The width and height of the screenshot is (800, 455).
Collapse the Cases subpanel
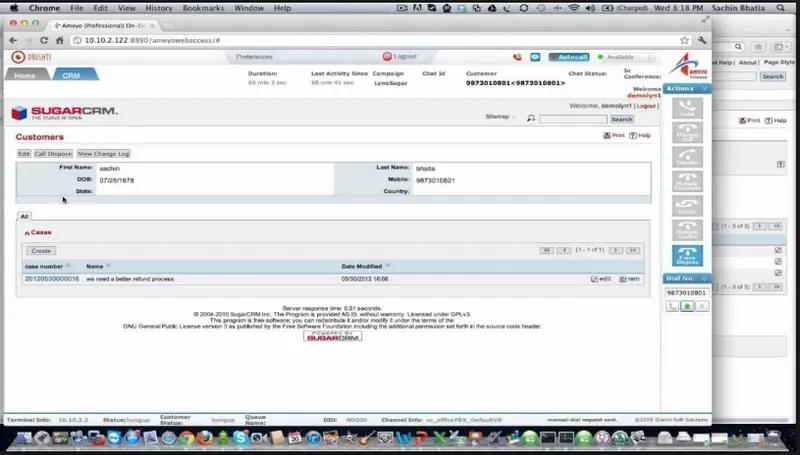pos(27,233)
